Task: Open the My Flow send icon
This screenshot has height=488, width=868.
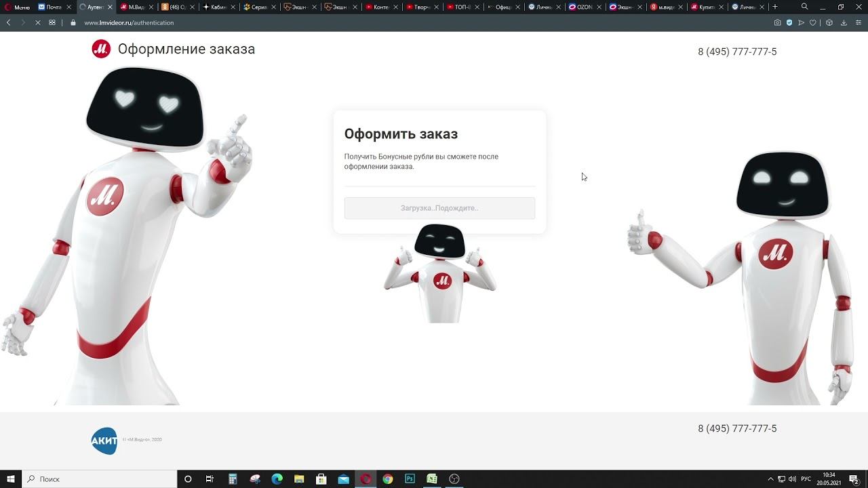Action: 802,22
